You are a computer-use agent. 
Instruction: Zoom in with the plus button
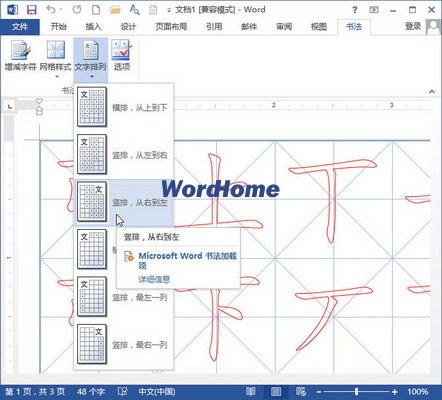[395, 392]
